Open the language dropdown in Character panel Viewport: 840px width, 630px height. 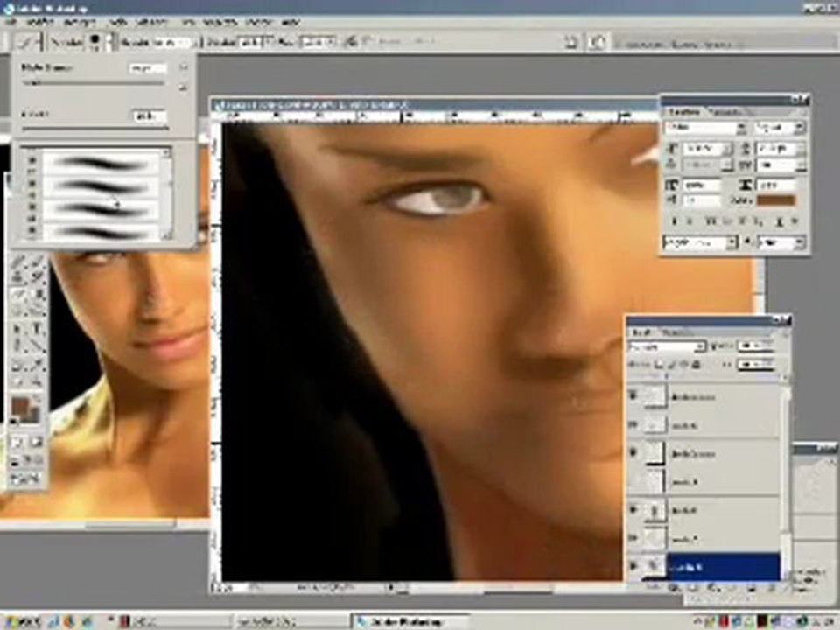pyautogui.click(x=731, y=242)
